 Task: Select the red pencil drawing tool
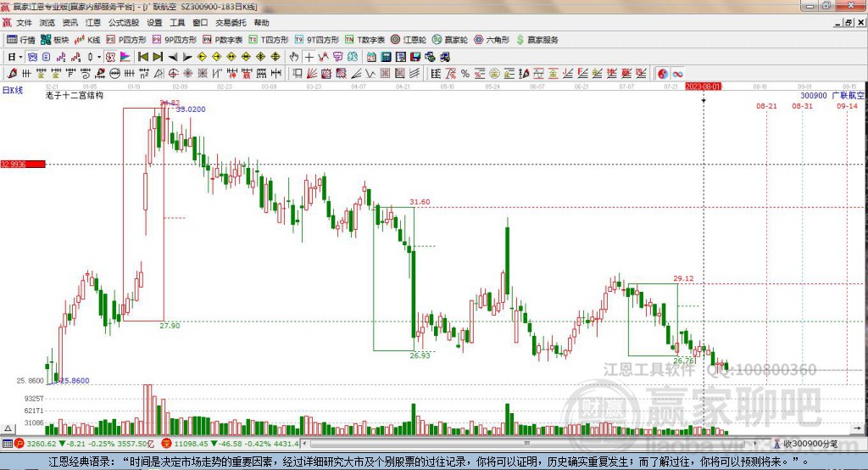(x=12, y=73)
